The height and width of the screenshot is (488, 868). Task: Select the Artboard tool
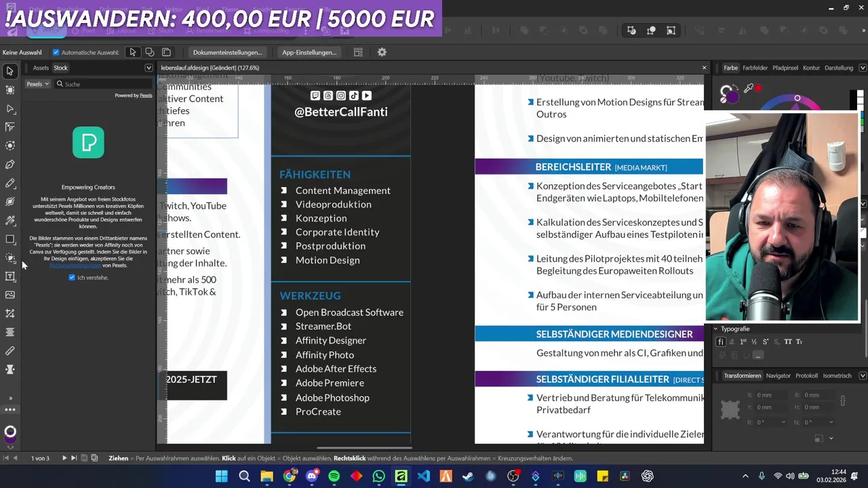tap(10, 89)
